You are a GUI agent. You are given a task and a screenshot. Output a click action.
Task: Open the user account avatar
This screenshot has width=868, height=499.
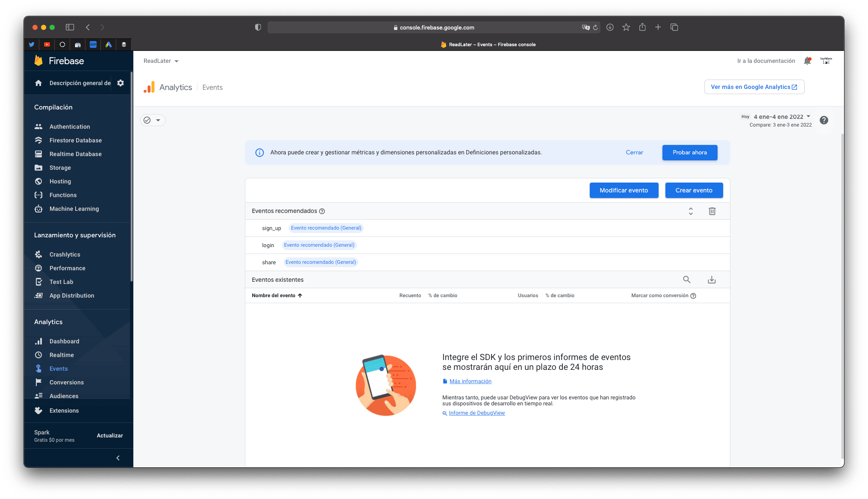click(x=826, y=61)
